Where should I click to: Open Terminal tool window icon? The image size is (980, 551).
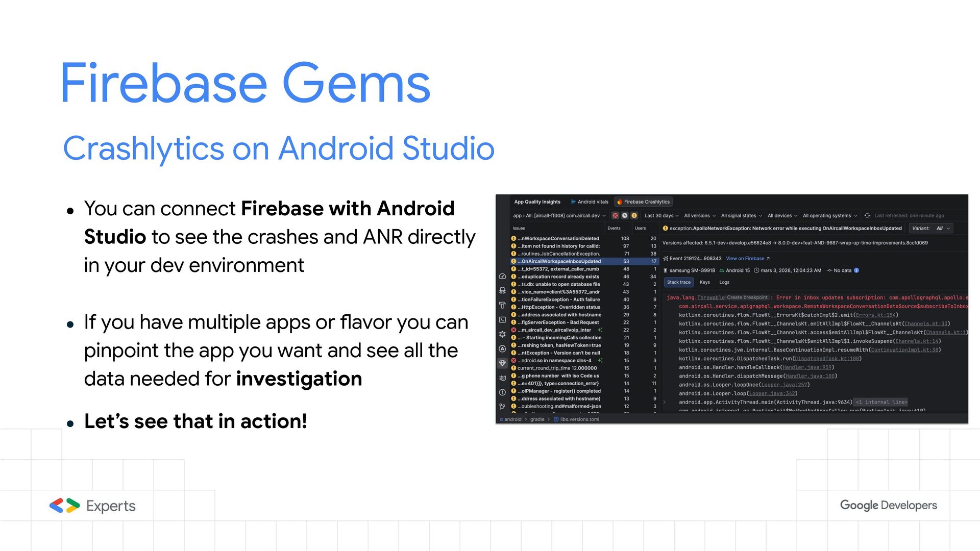pos(502,320)
